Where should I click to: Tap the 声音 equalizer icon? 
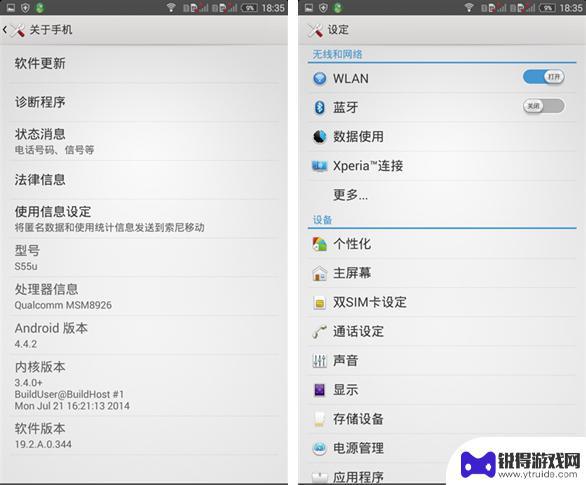pos(320,361)
